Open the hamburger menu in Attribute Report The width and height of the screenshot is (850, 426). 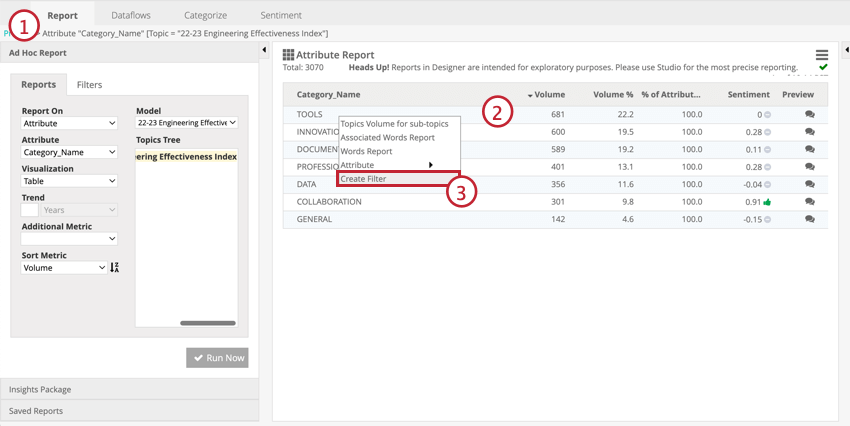[821, 55]
